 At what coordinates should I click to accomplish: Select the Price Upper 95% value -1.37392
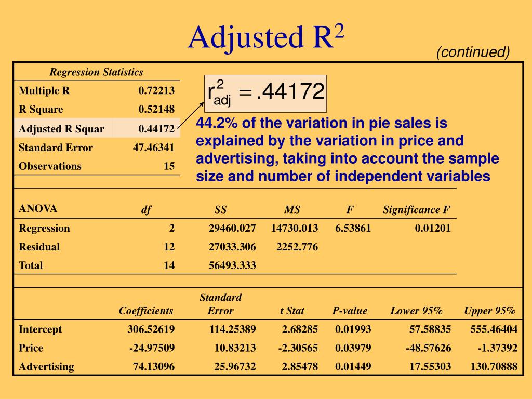pos(498,348)
